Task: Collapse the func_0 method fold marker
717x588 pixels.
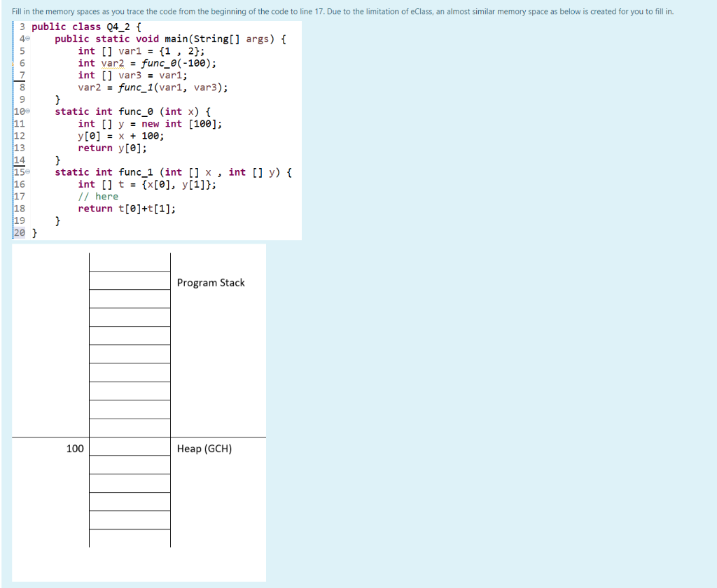Action: (27, 111)
